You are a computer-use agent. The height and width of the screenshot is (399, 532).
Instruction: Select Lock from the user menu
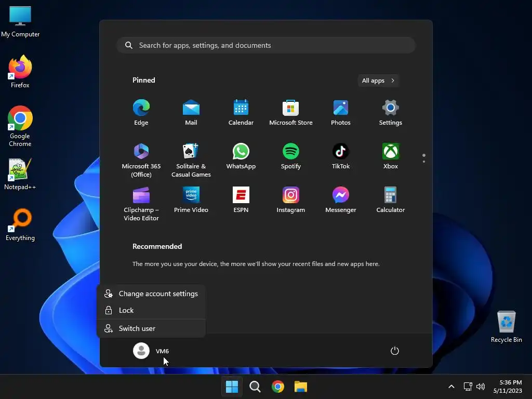(151, 310)
